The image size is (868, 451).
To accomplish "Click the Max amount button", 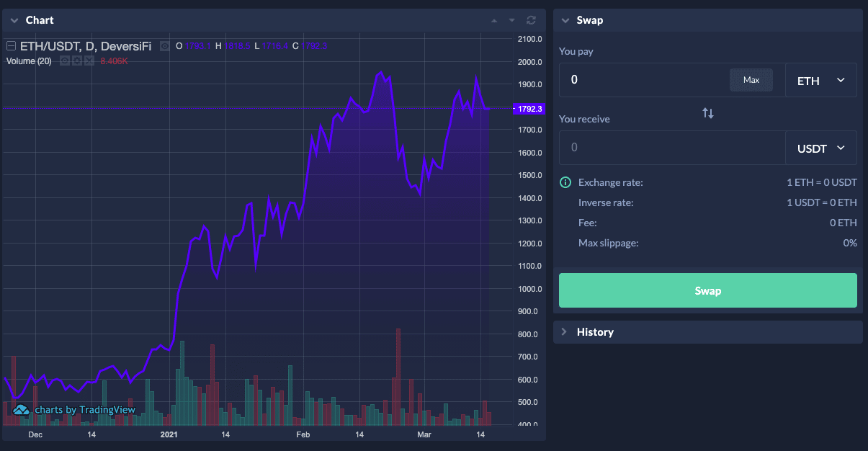I will [x=751, y=80].
